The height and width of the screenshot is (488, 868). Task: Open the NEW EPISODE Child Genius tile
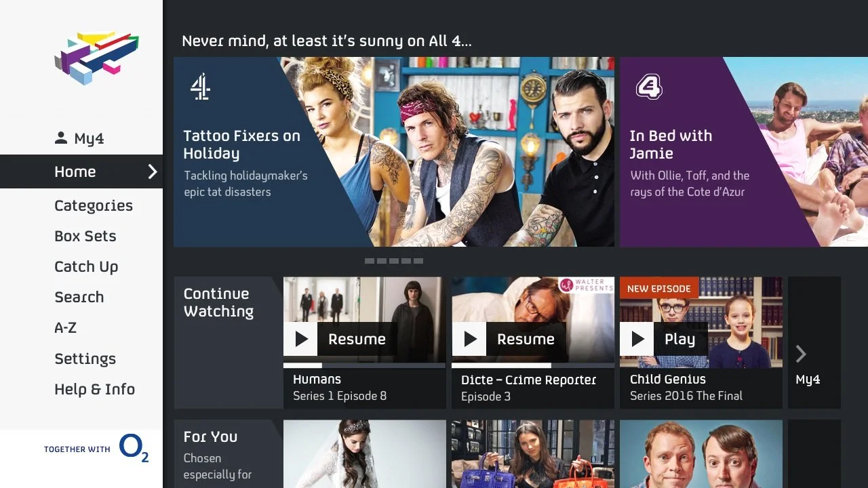pos(701,342)
